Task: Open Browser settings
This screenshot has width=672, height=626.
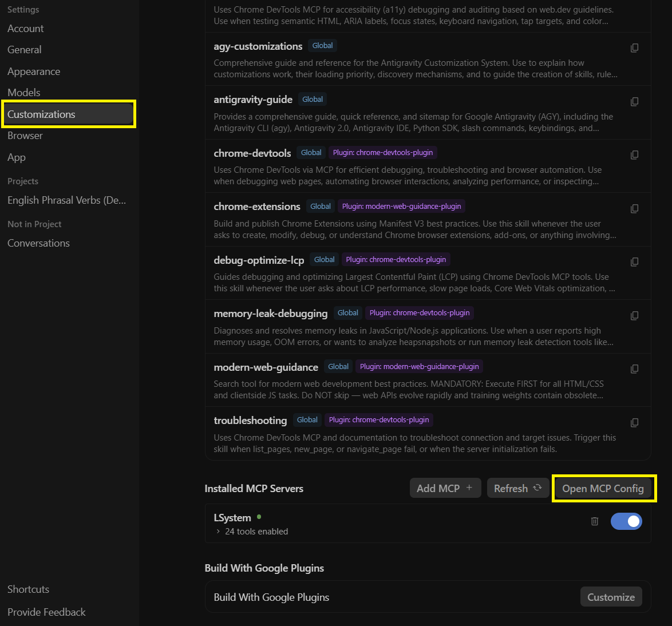Action: click(x=25, y=136)
